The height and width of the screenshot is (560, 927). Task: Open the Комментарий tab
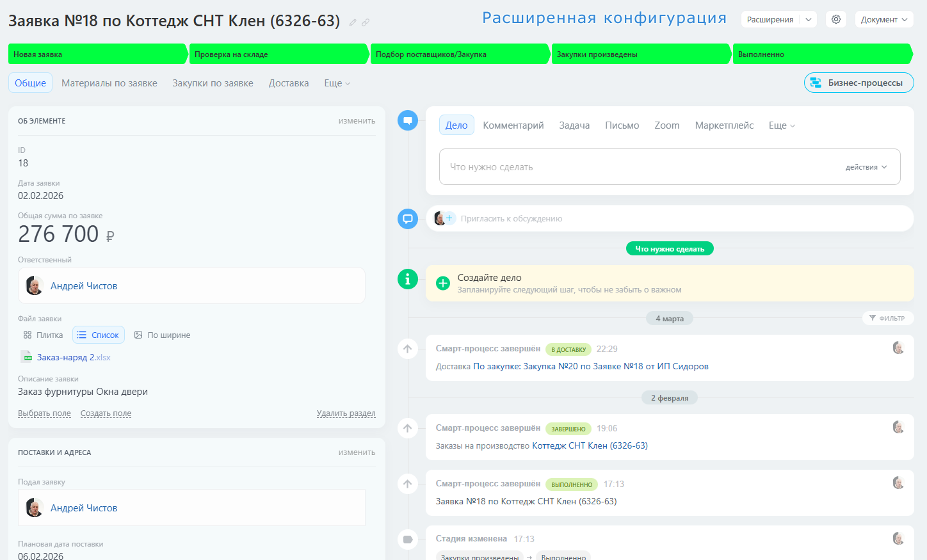(x=513, y=125)
